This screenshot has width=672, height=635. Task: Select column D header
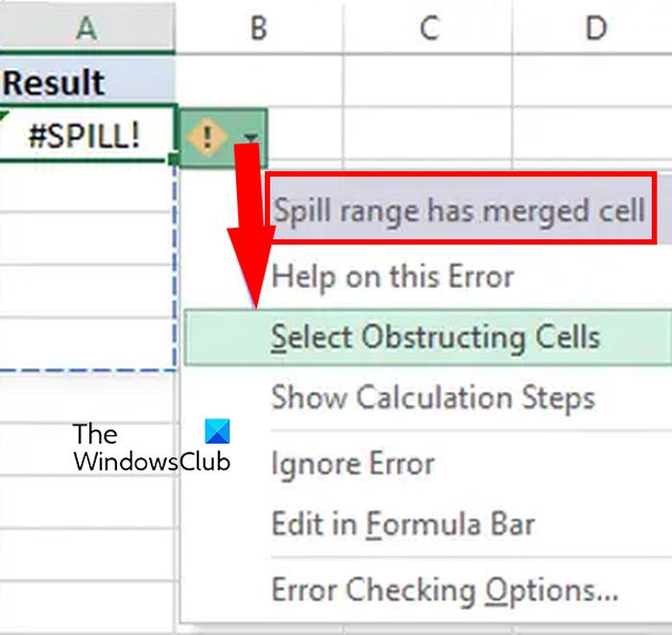(595, 28)
